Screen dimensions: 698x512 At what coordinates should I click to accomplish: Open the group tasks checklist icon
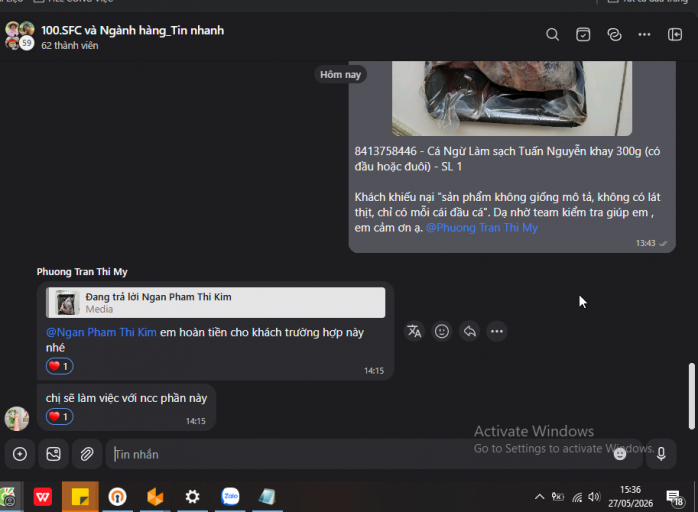coord(583,35)
